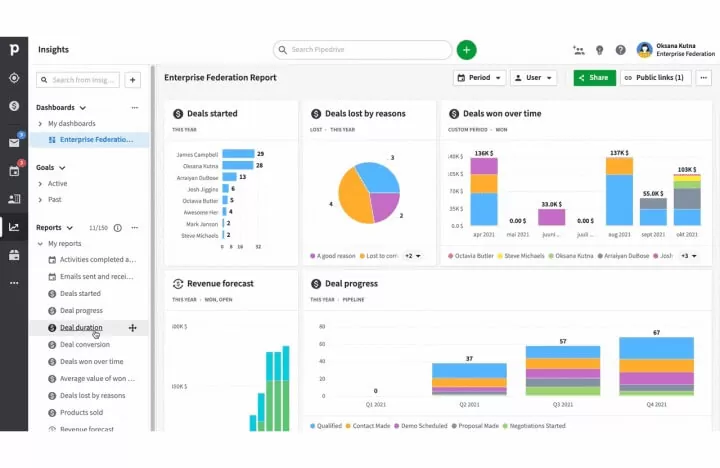Screen dimensions: 720x468
Task: Click the James Campbell bar in Deals started
Action: click(238, 154)
